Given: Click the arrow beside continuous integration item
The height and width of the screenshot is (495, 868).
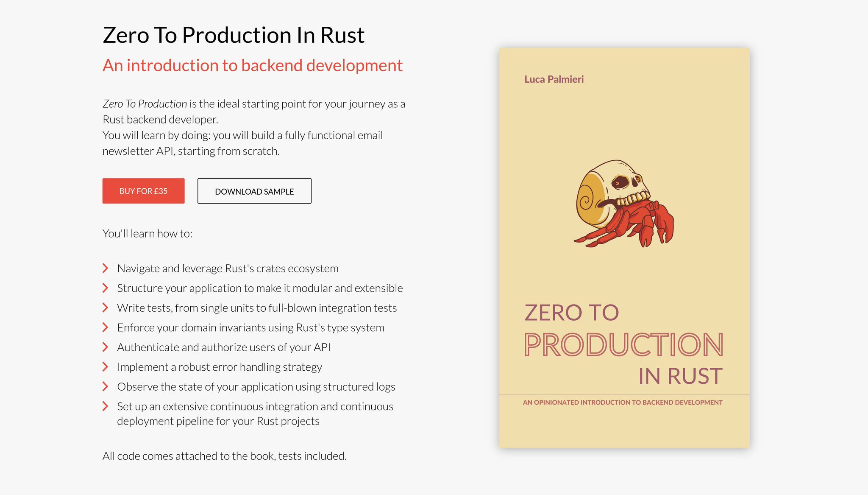Looking at the screenshot, I should [x=105, y=406].
